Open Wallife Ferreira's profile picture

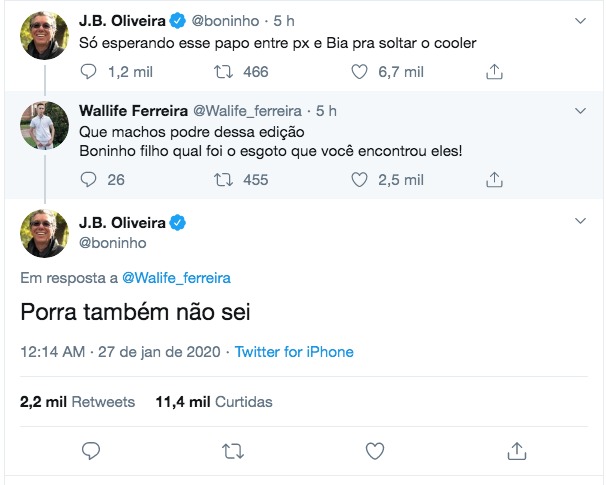pyautogui.click(x=43, y=127)
